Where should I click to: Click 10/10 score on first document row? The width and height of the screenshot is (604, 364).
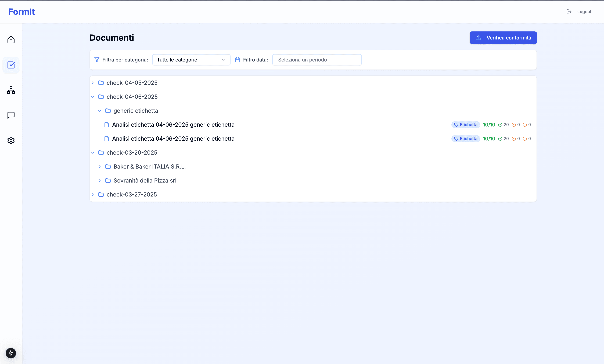point(489,125)
